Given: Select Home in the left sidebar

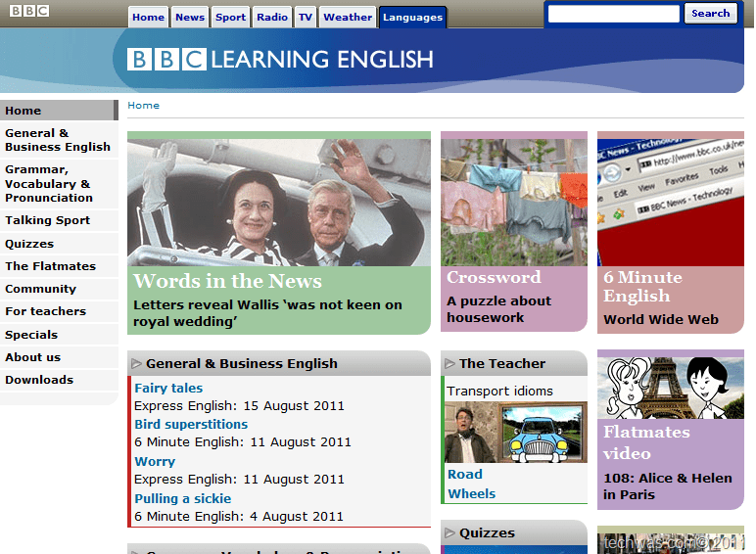Looking at the screenshot, I should (x=59, y=111).
